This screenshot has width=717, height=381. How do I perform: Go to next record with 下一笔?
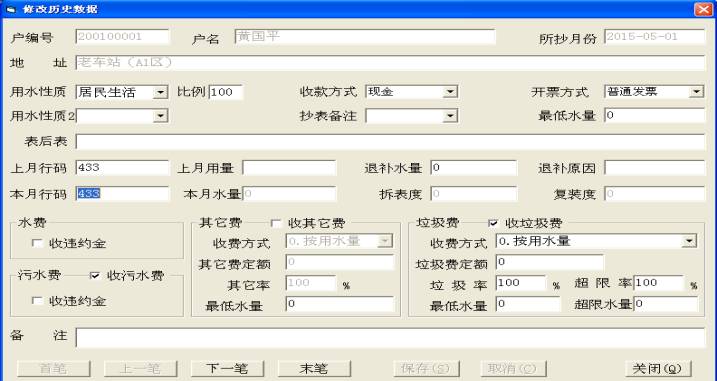(x=227, y=369)
